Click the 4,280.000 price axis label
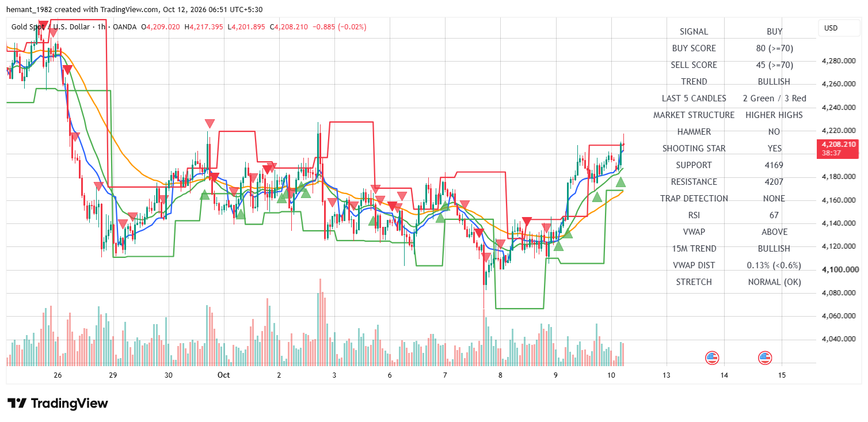This screenshot has height=422, width=868. pyautogui.click(x=838, y=61)
